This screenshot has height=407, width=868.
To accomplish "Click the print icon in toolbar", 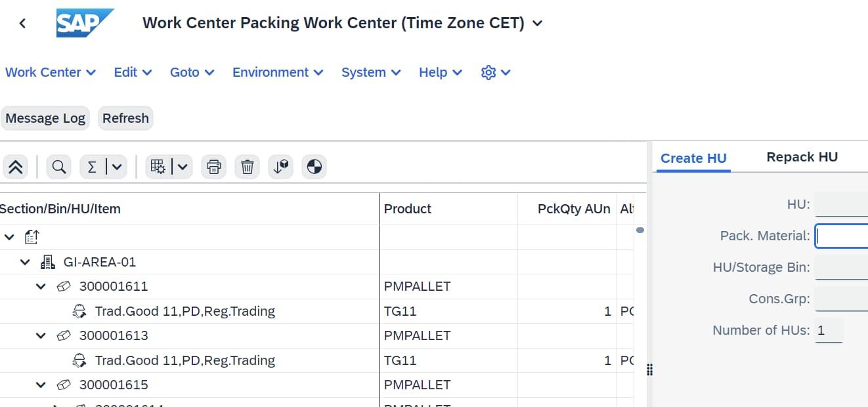I will point(213,167).
